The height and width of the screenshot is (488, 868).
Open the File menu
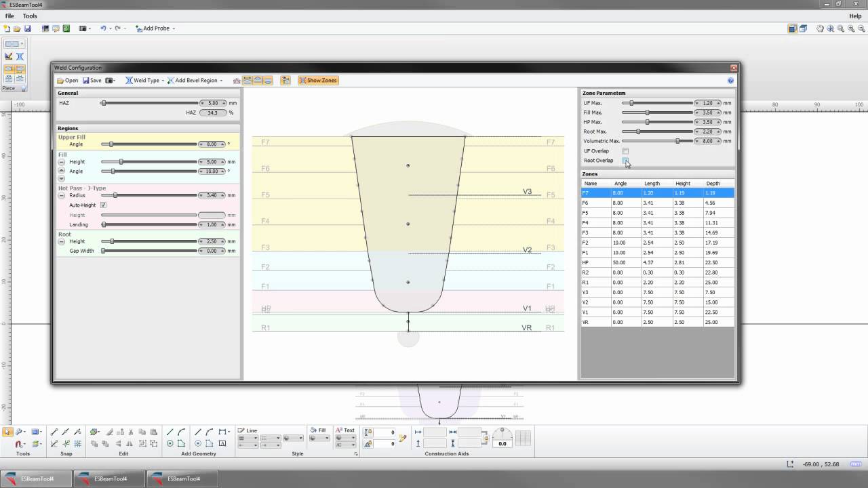pyautogui.click(x=9, y=16)
